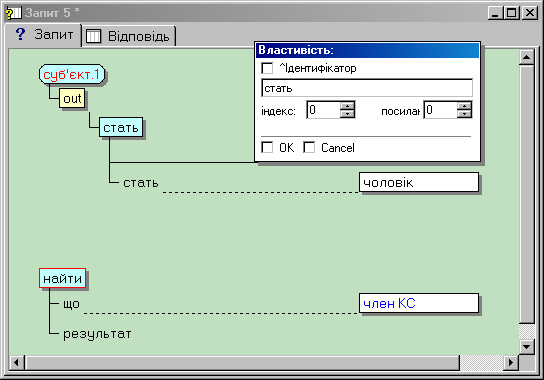Click the question mark icon on Запит tab
This screenshot has width=544, height=380.
pos(20,34)
